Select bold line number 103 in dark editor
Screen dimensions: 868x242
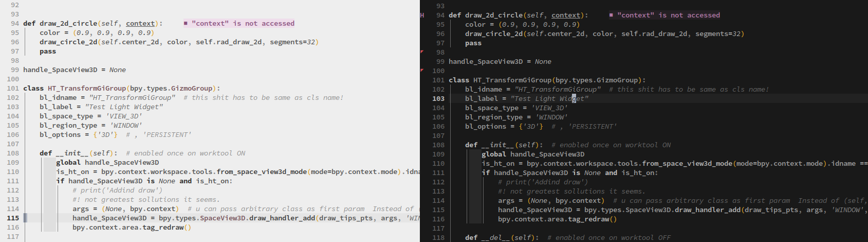click(438, 99)
